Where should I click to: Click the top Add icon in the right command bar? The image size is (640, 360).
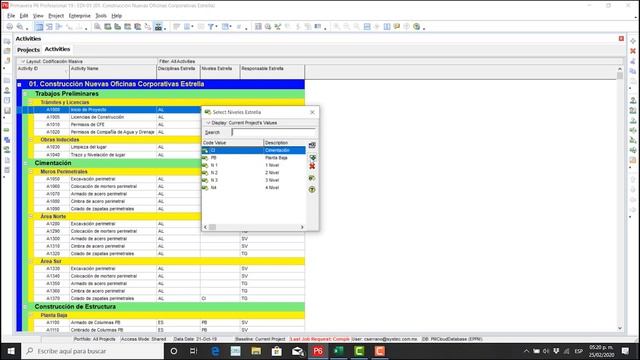coord(633,41)
